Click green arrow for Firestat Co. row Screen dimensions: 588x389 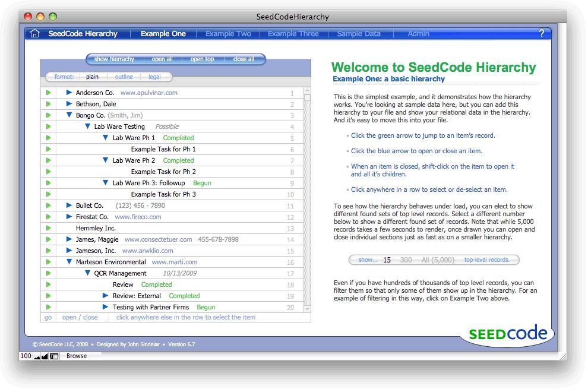point(48,216)
